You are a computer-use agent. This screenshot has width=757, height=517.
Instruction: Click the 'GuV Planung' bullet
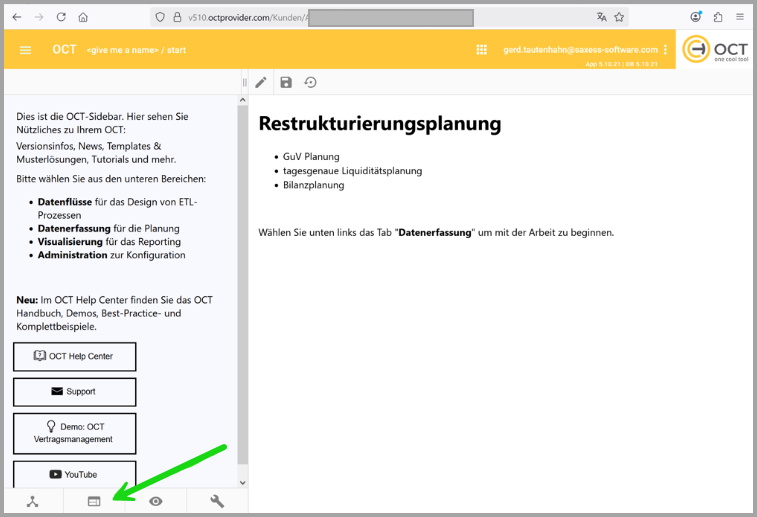tap(311, 157)
